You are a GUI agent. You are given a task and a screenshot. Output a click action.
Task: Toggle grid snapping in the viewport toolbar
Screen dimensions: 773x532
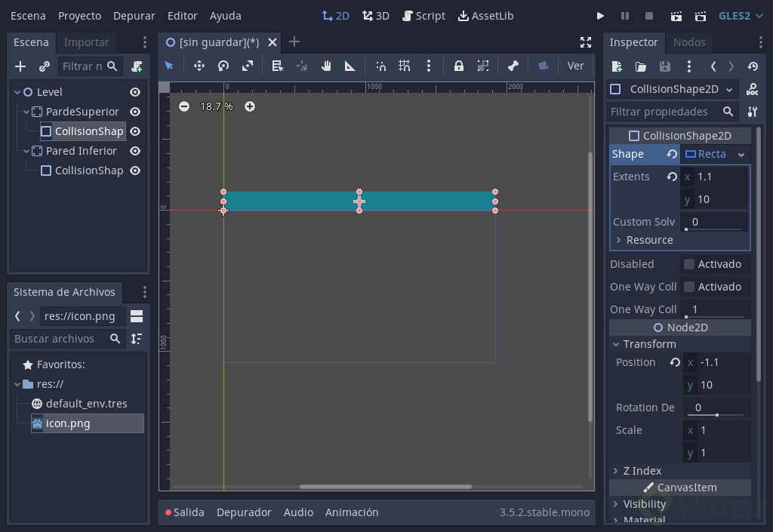click(x=405, y=66)
